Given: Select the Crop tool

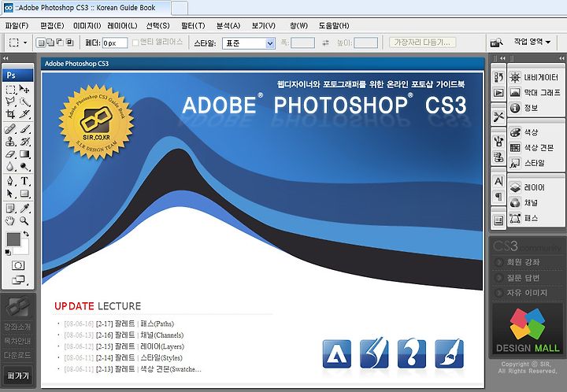Looking at the screenshot, I should point(11,114).
